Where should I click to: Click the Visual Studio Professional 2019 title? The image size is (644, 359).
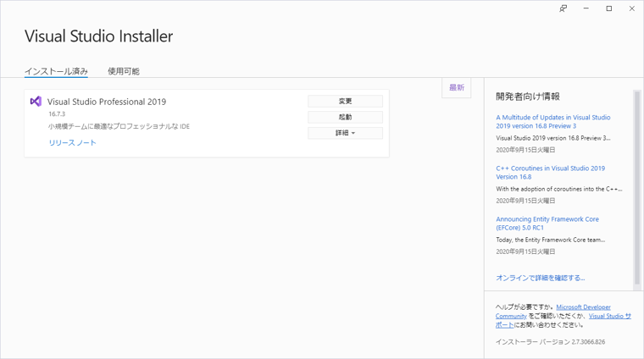coord(107,102)
